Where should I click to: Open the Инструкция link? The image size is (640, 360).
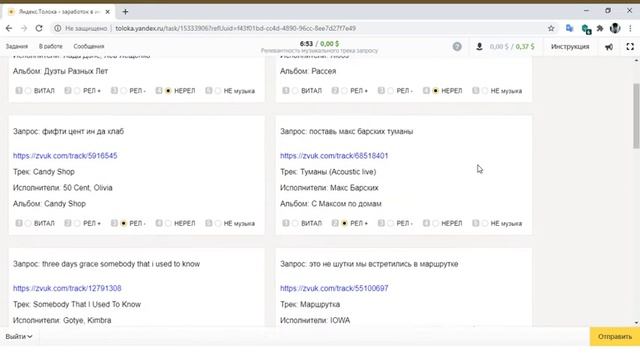click(x=570, y=47)
